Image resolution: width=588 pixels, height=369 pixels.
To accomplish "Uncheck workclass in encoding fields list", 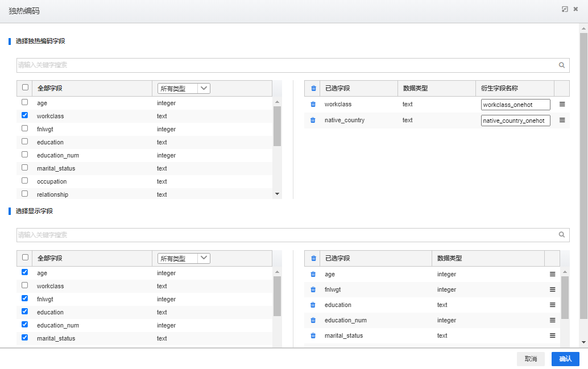I will tap(25, 115).
